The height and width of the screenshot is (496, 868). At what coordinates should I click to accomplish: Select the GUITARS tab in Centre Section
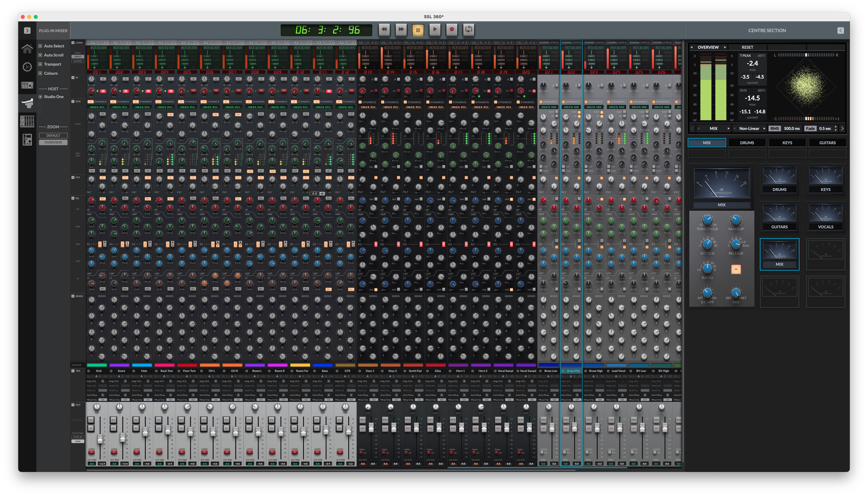[x=827, y=143]
